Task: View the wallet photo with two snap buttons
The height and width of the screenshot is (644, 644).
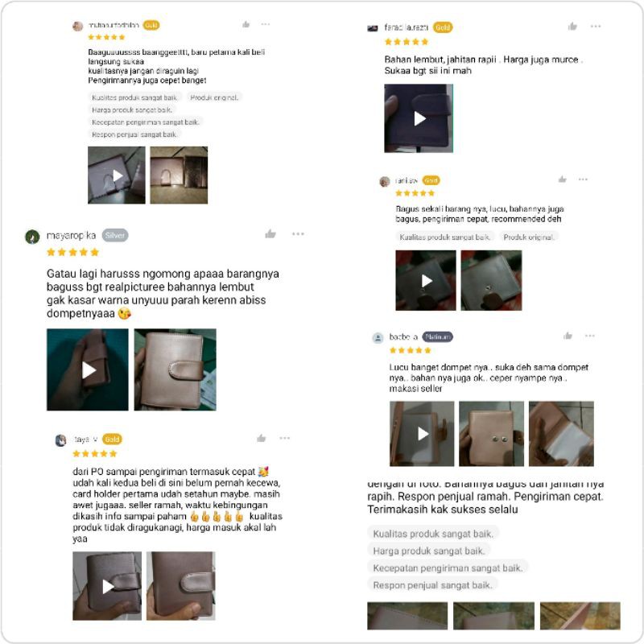Action: point(491,434)
